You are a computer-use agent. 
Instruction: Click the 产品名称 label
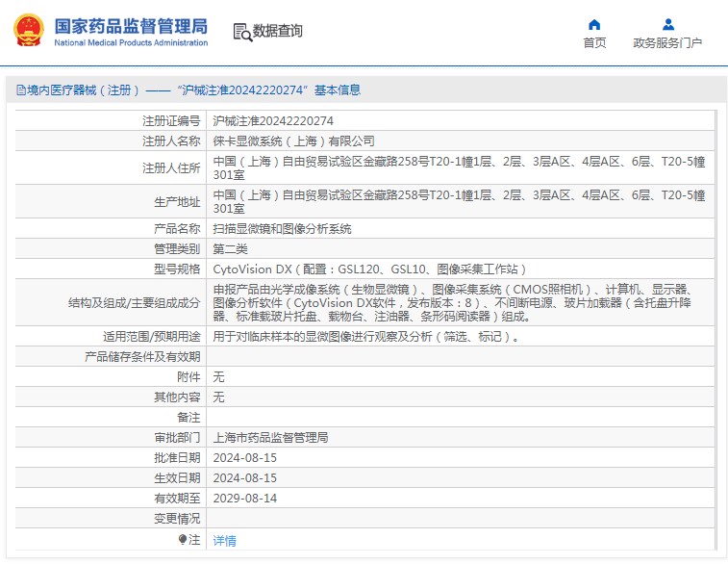coord(177,228)
